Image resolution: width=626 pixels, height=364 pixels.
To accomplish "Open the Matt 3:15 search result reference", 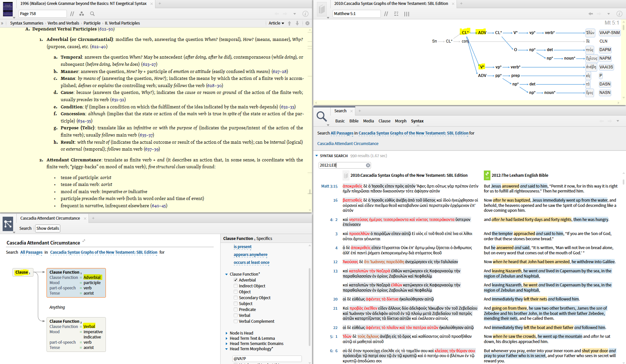I will pos(329,186).
